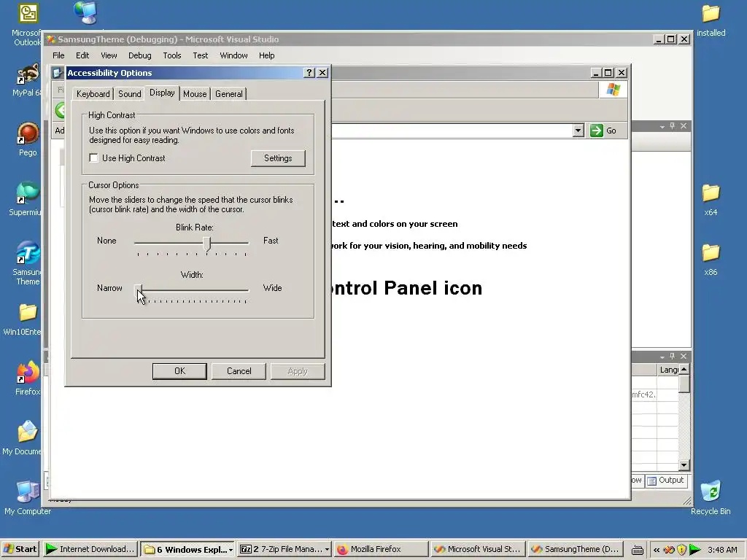Click the pin icon of the lower right Visual Studio panel
Image resolution: width=747 pixels, height=560 pixels.
[x=672, y=356]
